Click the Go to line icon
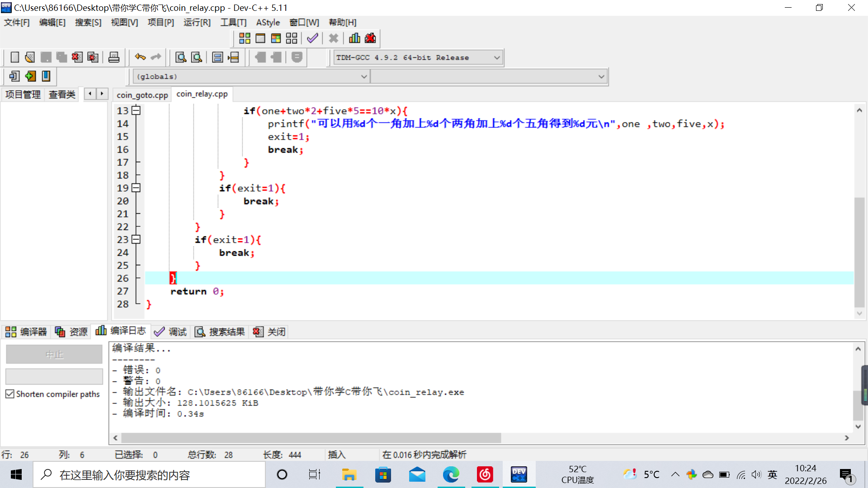 (x=233, y=57)
